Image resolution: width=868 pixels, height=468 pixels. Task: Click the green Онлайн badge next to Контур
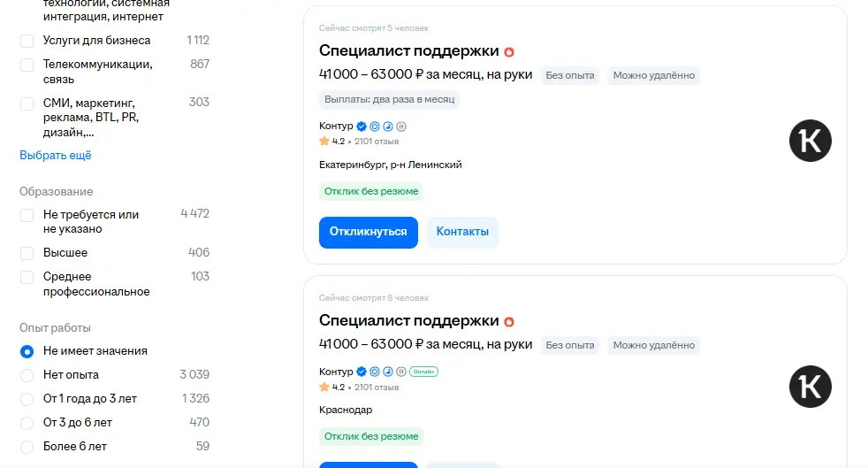(423, 372)
